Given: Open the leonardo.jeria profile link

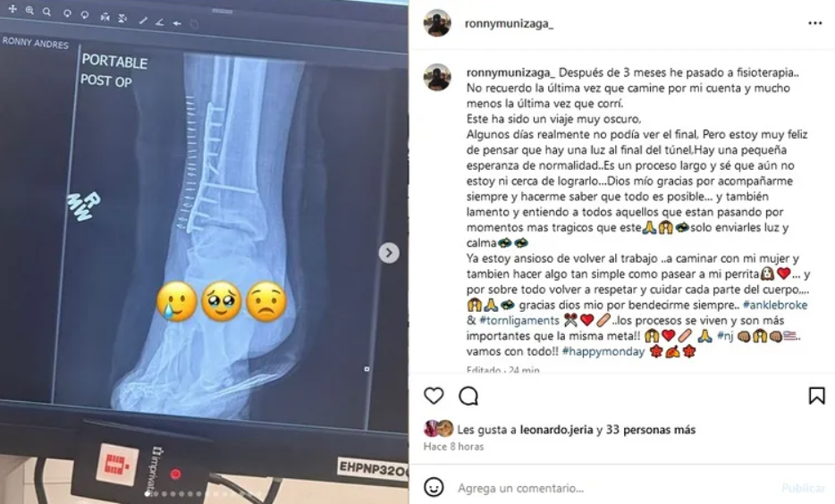Looking at the screenshot, I should [556, 430].
